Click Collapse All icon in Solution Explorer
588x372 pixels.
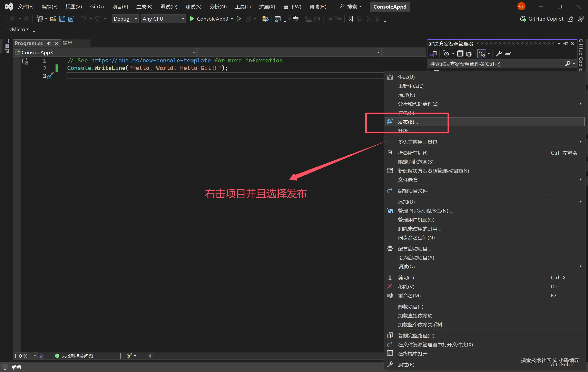[x=460, y=53]
